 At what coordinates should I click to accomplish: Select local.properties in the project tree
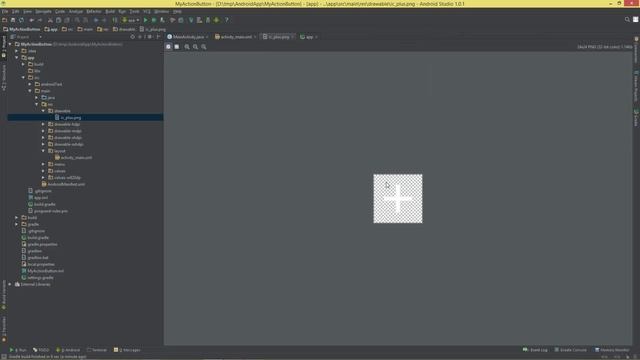[x=40, y=264]
